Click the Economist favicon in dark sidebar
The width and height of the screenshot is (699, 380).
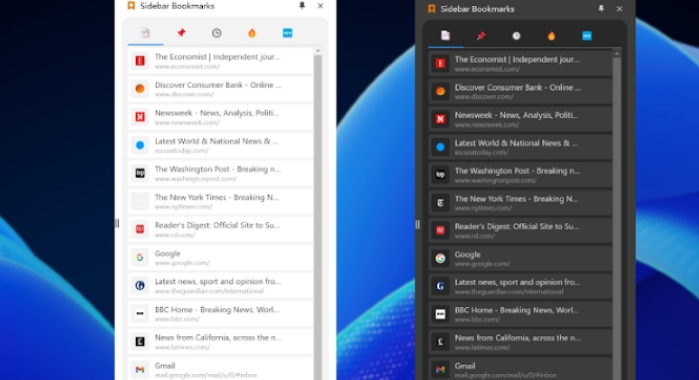pyautogui.click(x=440, y=63)
